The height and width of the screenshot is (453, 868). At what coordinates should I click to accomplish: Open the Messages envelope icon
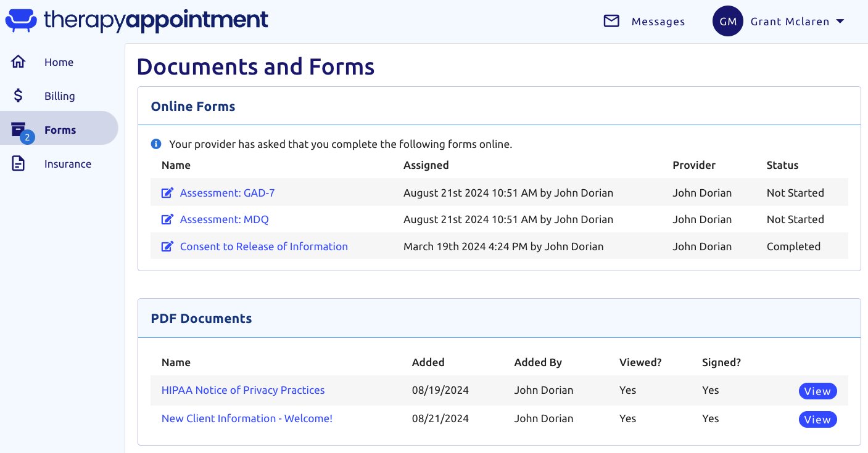tap(611, 22)
